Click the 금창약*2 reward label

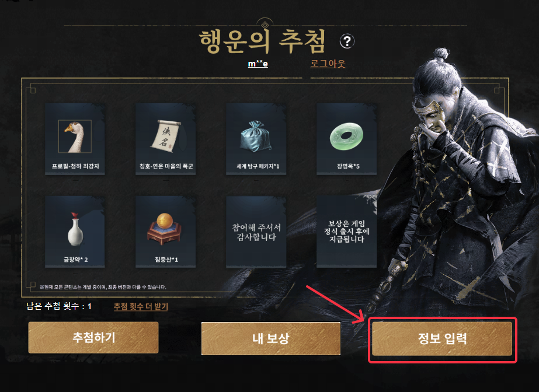click(76, 260)
